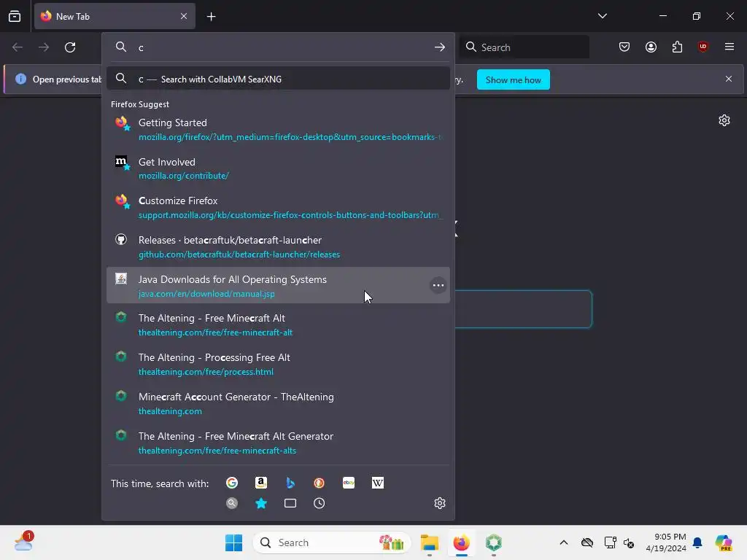Close the New Tab tab

tap(184, 16)
